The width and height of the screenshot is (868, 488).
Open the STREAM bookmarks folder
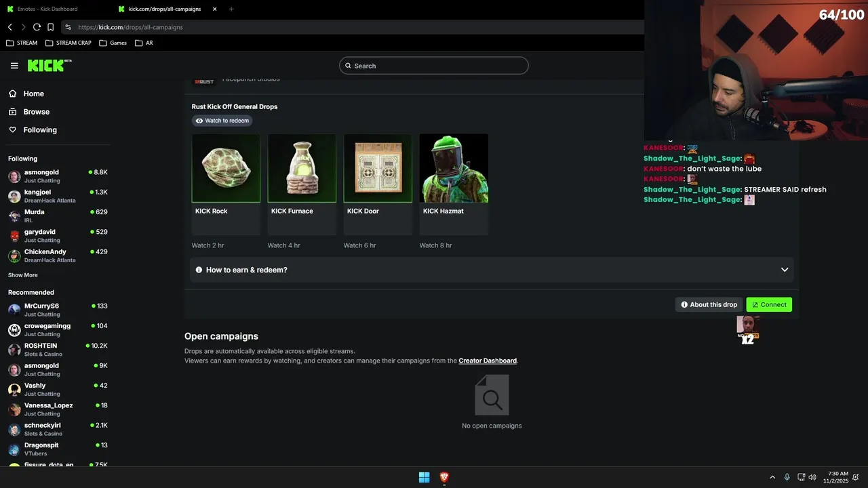tap(22, 43)
